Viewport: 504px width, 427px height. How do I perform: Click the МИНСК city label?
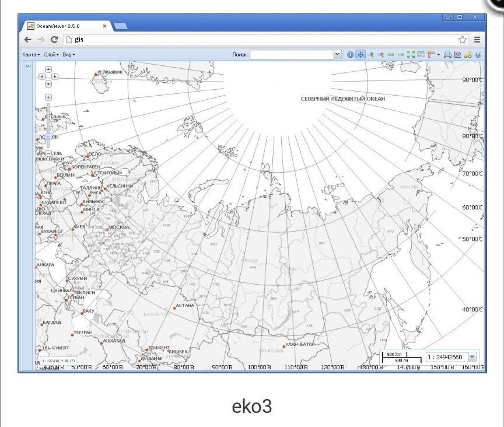pos(91,209)
